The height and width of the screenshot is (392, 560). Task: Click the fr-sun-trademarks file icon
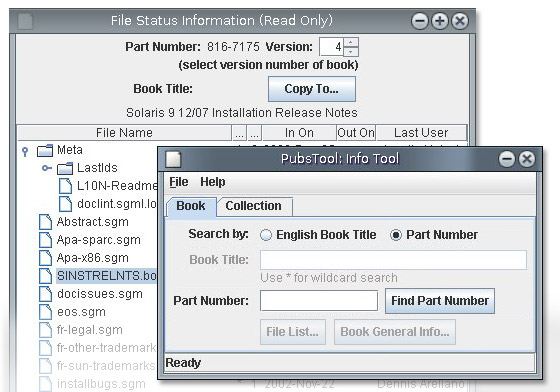tap(45, 366)
